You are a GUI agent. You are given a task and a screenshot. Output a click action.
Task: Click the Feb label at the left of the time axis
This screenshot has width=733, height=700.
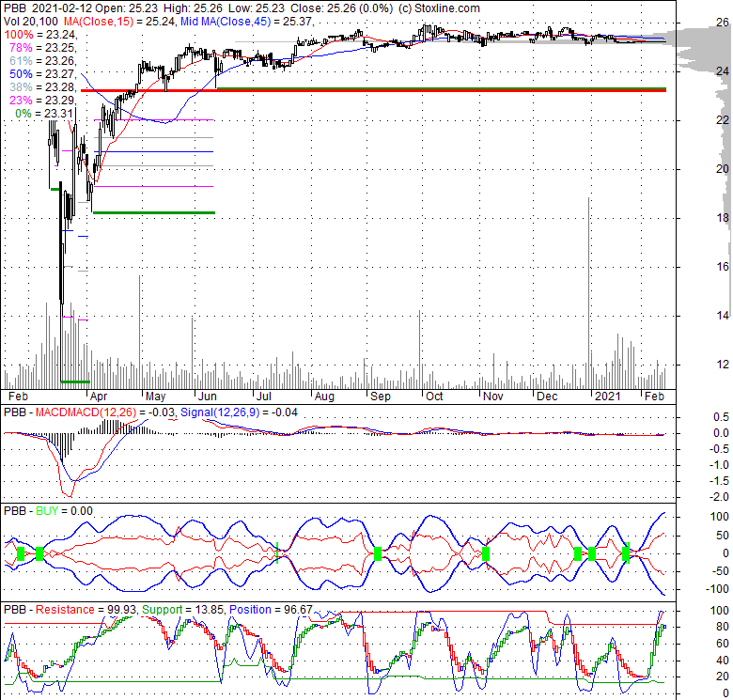point(18,397)
